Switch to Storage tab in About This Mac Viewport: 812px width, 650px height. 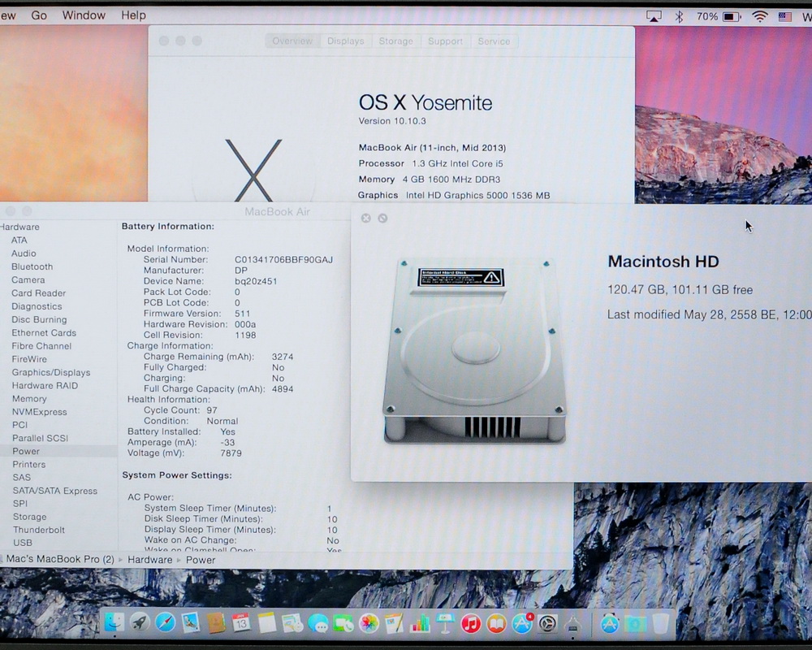pyautogui.click(x=395, y=41)
